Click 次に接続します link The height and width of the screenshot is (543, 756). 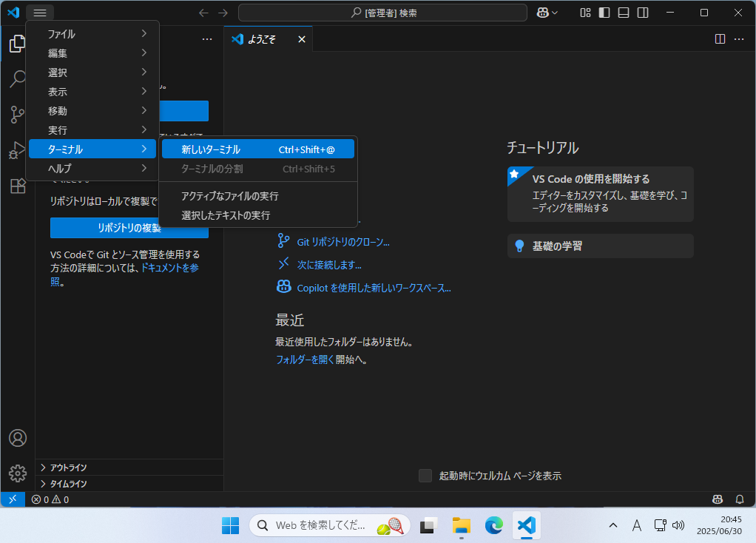pos(329,265)
